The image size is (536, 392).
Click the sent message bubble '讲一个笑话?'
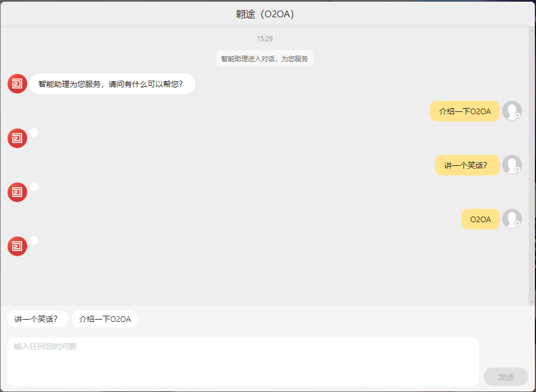click(468, 165)
